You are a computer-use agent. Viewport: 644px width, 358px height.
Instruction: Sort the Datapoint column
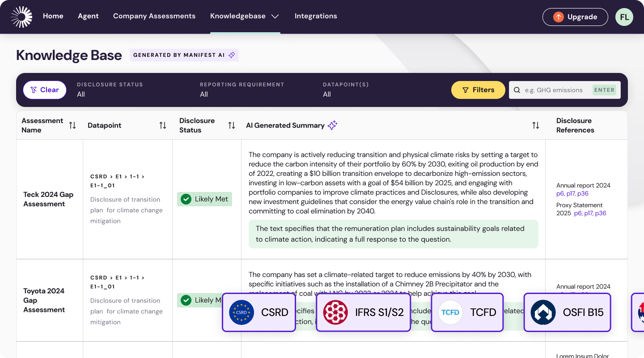point(163,126)
